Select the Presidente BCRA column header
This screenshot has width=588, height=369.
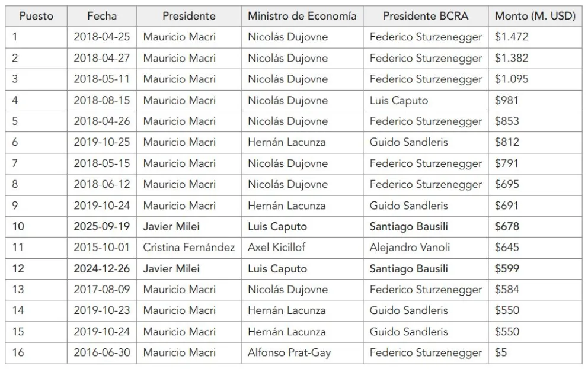click(426, 16)
